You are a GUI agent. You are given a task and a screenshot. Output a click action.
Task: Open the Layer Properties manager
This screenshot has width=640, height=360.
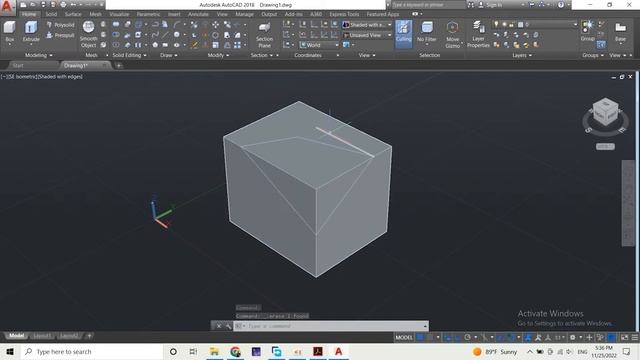tap(478, 34)
